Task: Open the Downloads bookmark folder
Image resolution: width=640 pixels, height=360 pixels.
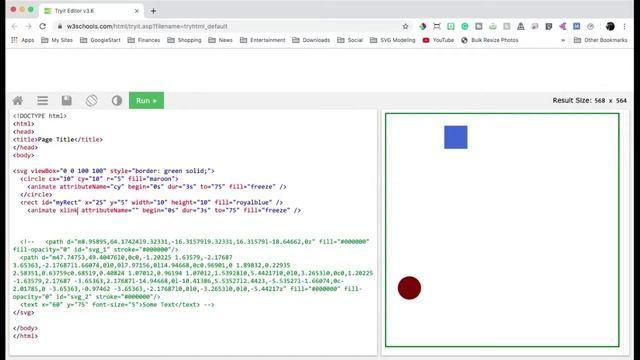Action: 311,40
